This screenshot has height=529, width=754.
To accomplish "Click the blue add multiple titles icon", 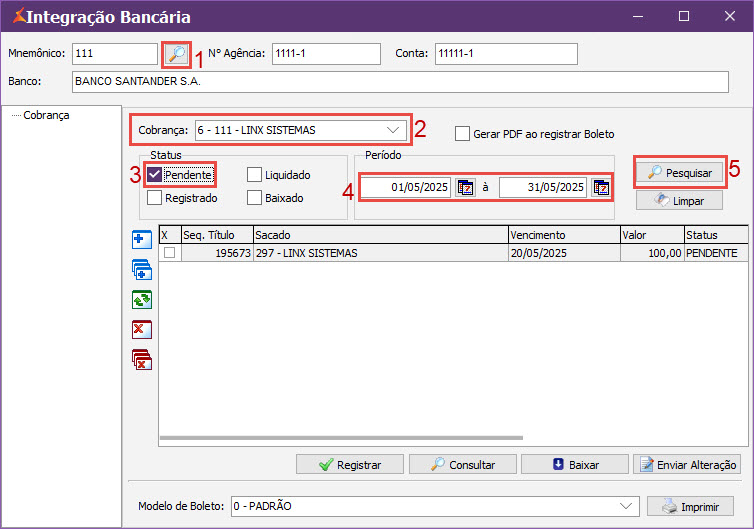I will click(x=142, y=270).
